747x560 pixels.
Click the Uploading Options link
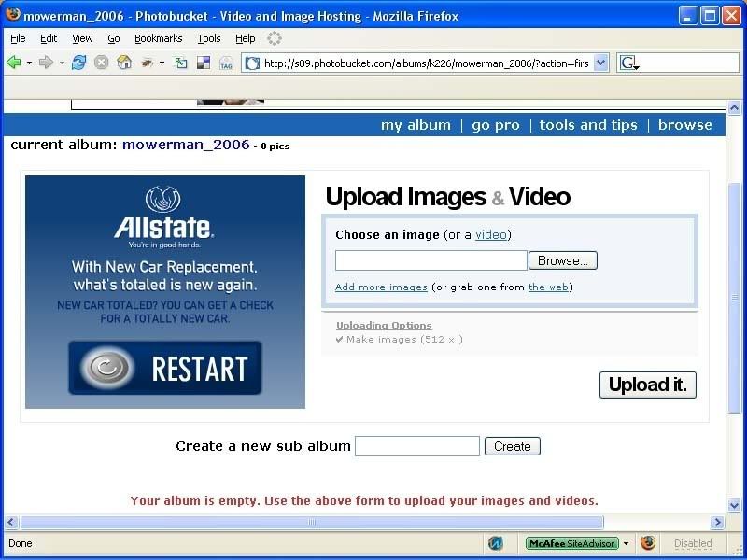[384, 325]
